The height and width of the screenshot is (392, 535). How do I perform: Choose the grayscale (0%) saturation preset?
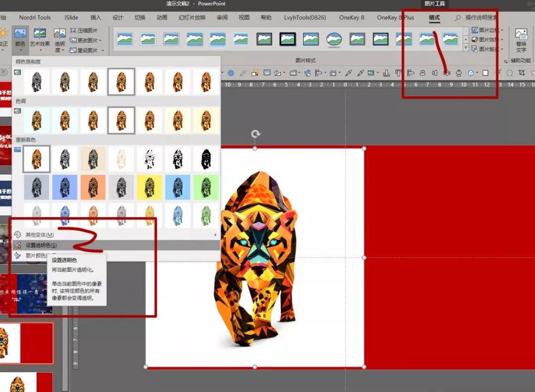pyautogui.click(x=37, y=82)
